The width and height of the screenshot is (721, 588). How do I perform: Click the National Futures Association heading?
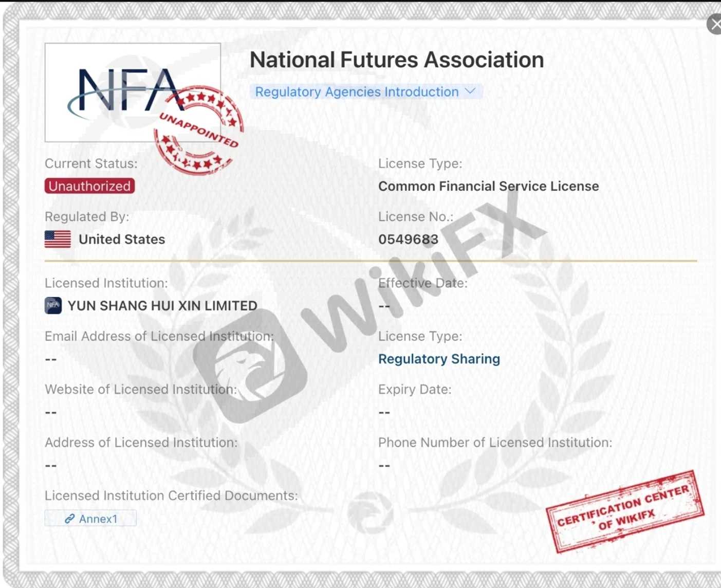point(396,60)
